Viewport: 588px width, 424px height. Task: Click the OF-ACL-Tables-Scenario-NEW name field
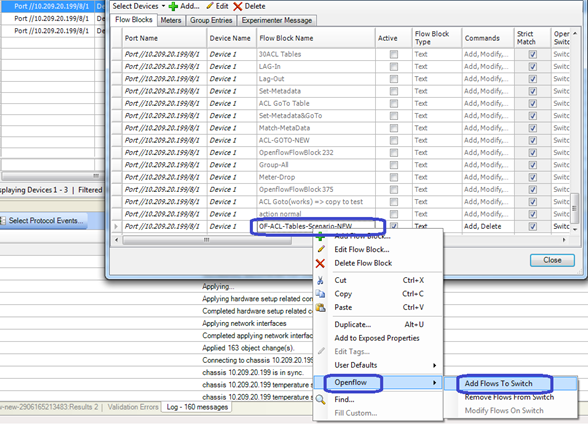(x=316, y=226)
